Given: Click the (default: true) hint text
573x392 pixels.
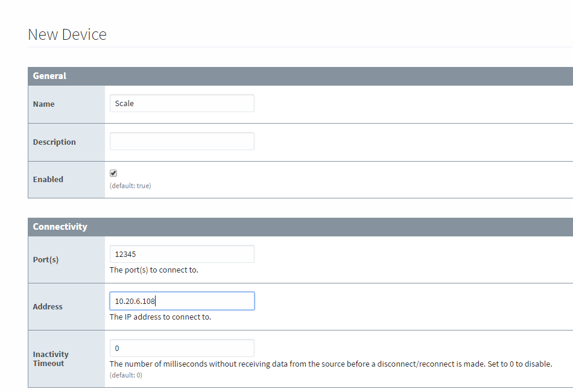Looking at the screenshot, I should pyautogui.click(x=130, y=186).
